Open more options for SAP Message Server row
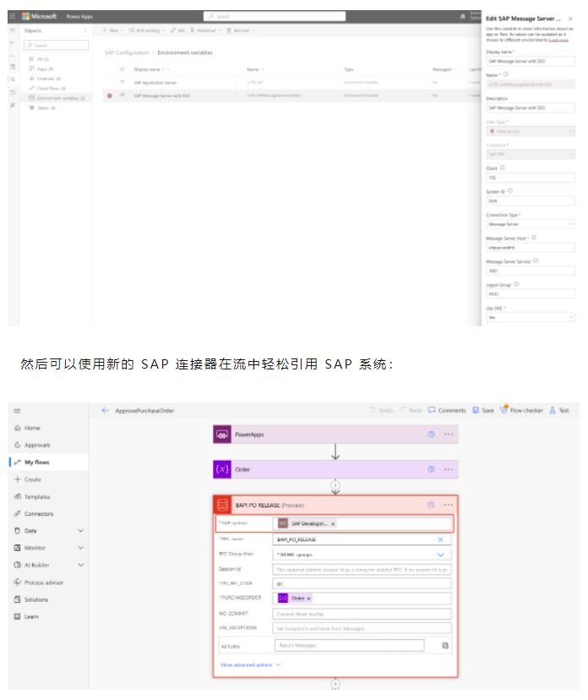The image size is (588, 700). [236, 96]
